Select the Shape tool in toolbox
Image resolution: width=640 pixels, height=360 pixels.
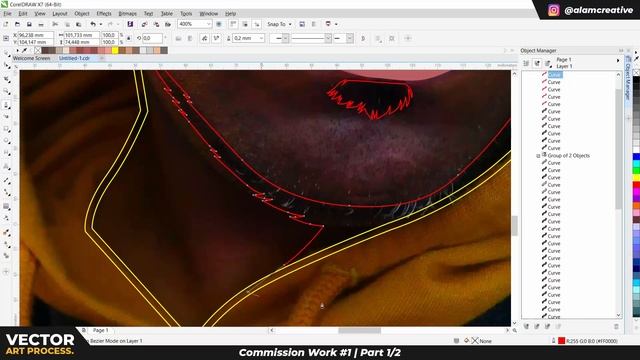[7, 65]
